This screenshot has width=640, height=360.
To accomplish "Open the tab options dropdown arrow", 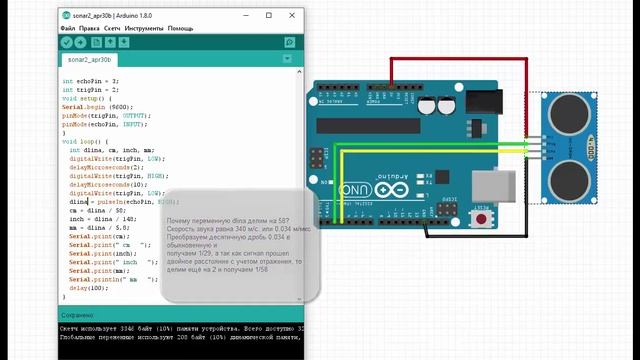I will pos(287,59).
